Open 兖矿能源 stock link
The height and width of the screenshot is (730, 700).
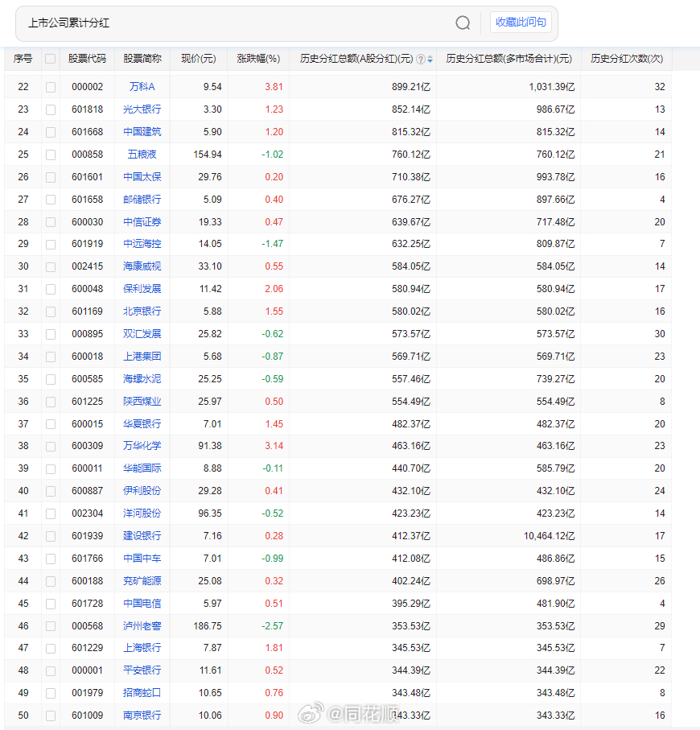point(142,581)
